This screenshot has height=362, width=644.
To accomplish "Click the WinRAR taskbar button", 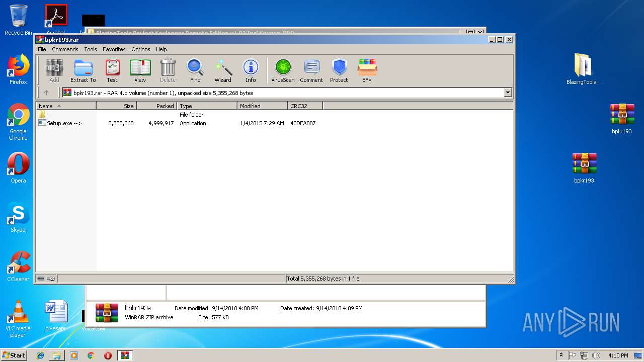I will click(125, 355).
